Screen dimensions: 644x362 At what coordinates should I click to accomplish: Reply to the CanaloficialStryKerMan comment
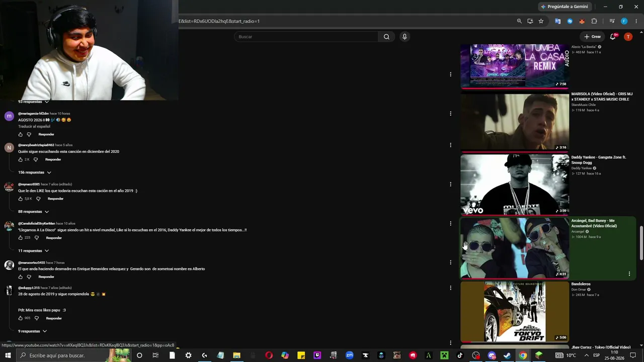(54, 238)
